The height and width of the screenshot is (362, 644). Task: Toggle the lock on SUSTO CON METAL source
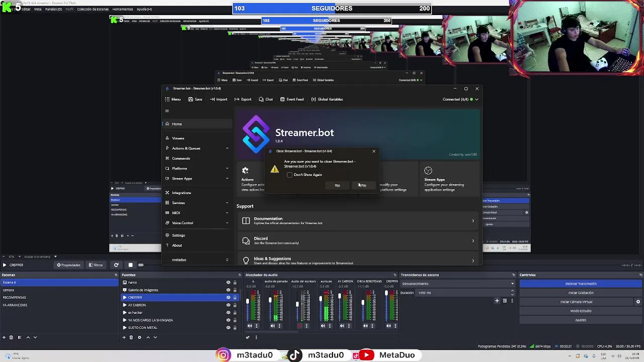click(x=234, y=328)
